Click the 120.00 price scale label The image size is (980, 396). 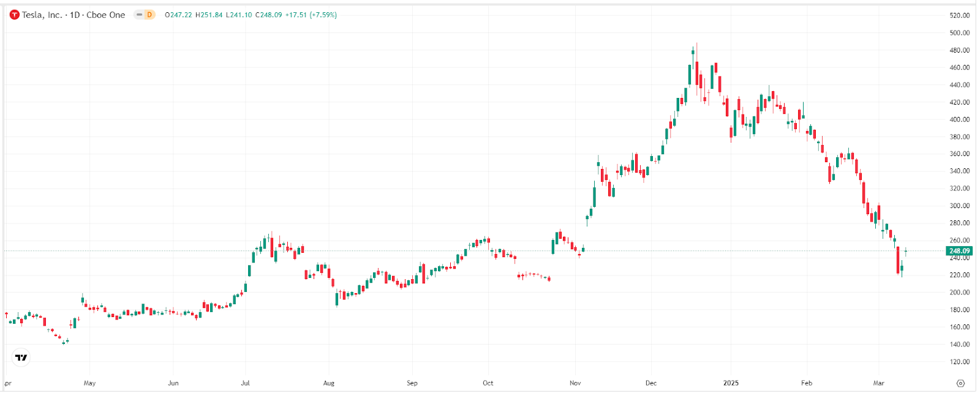point(959,362)
